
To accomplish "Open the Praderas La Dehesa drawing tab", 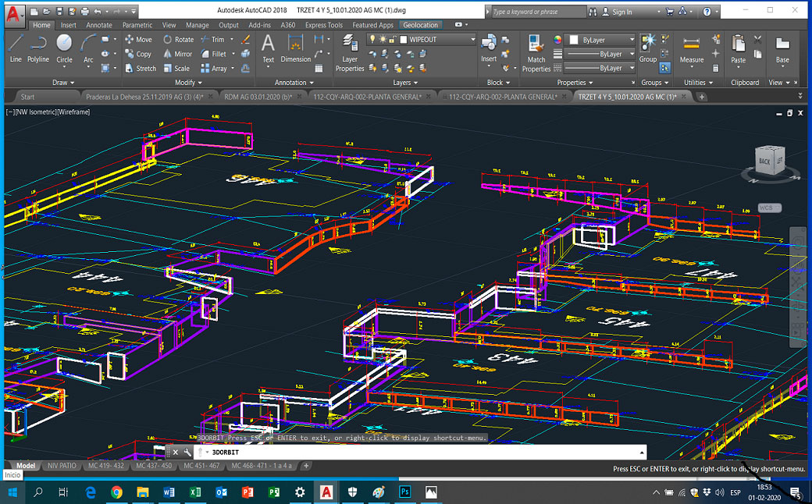I will 144,97.
